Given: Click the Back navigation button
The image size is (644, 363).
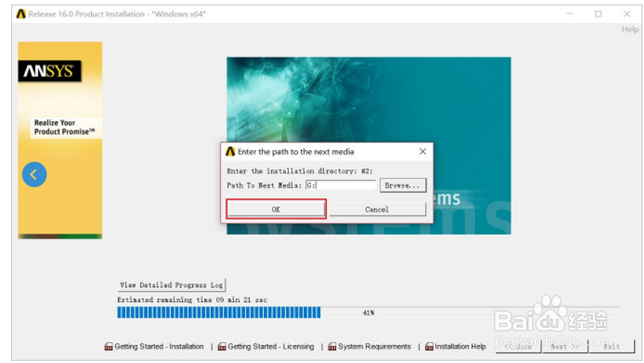Looking at the screenshot, I should pyautogui.click(x=518, y=347).
